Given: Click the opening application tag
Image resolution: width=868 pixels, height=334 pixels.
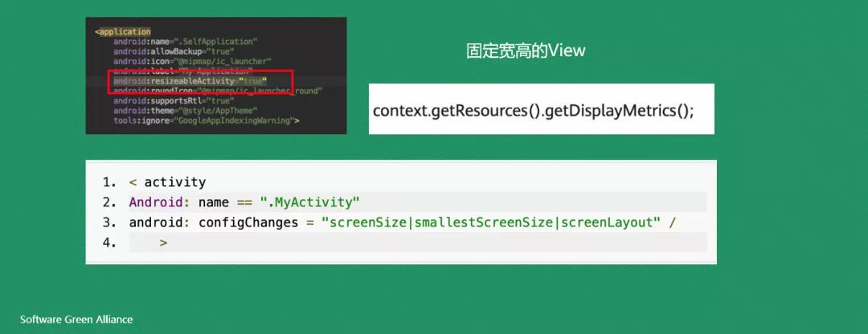Looking at the screenshot, I should click(122, 31).
